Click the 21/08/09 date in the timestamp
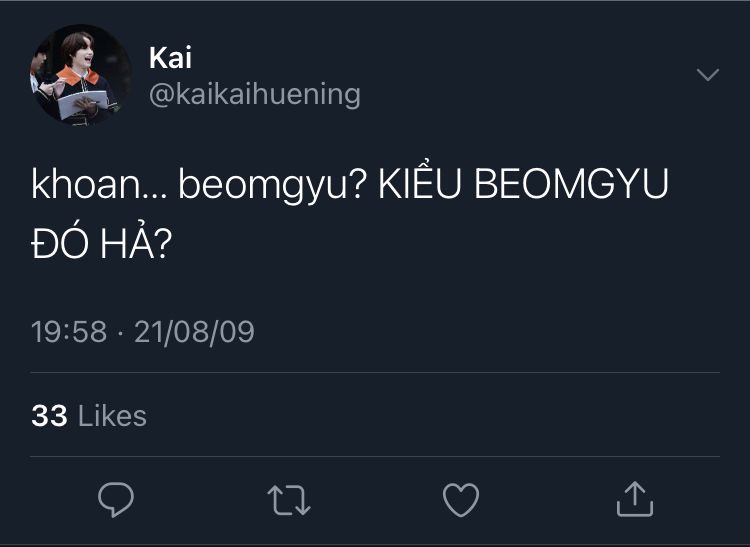750x547 pixels. (x=194, y=332)
